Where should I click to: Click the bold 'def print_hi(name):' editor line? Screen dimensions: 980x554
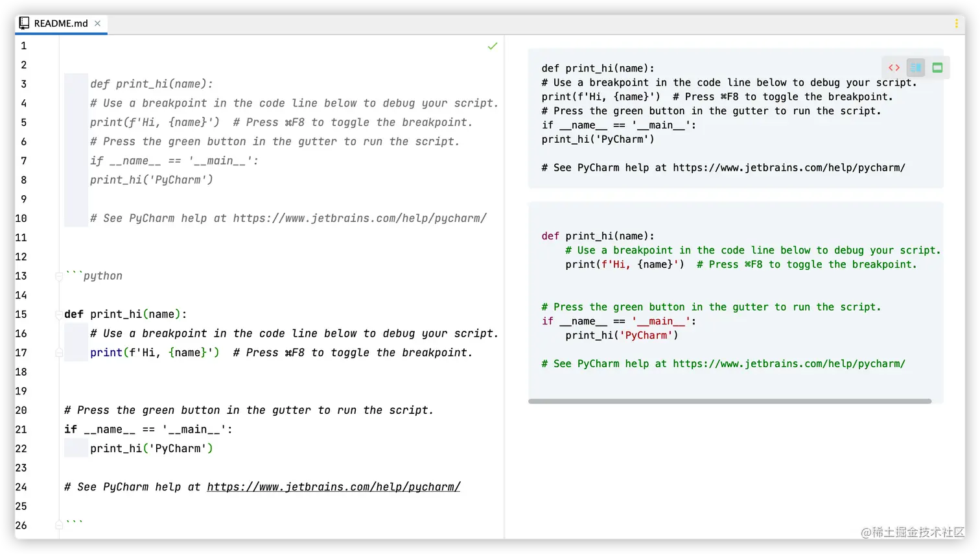pyautogui.click(x=126, y=315)
